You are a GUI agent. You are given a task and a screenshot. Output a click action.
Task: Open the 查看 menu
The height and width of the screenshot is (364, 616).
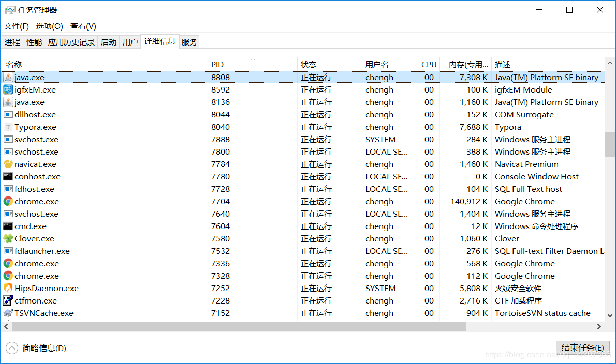pos(83,26)
